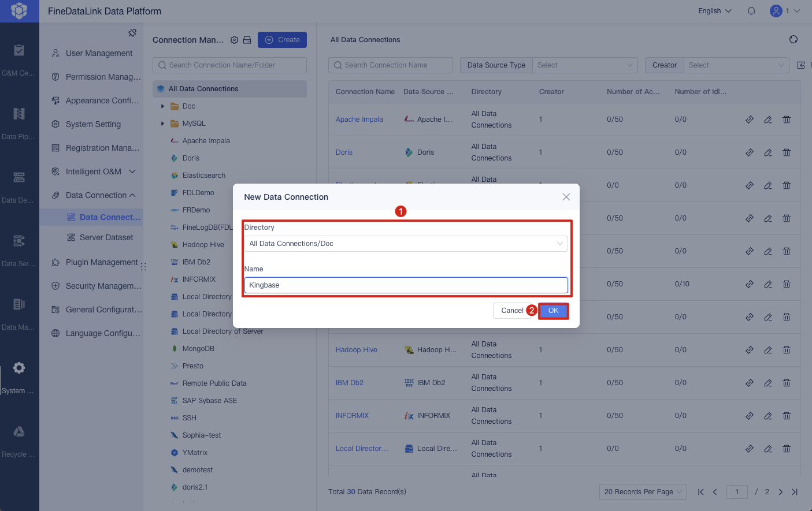Open the Directory dropdown in the dialog

click(406, 244)
